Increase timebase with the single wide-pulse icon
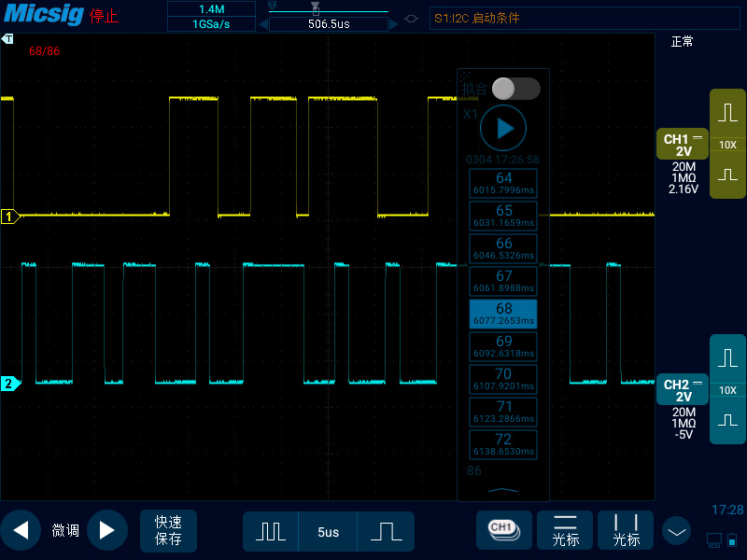 385,531
